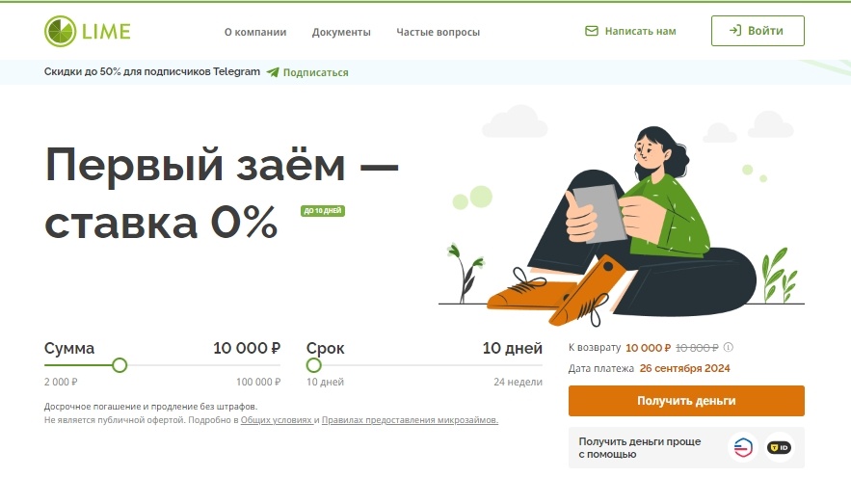Click the до 10 дней green badge
The image size is (851, 504).
coord(323,210)
